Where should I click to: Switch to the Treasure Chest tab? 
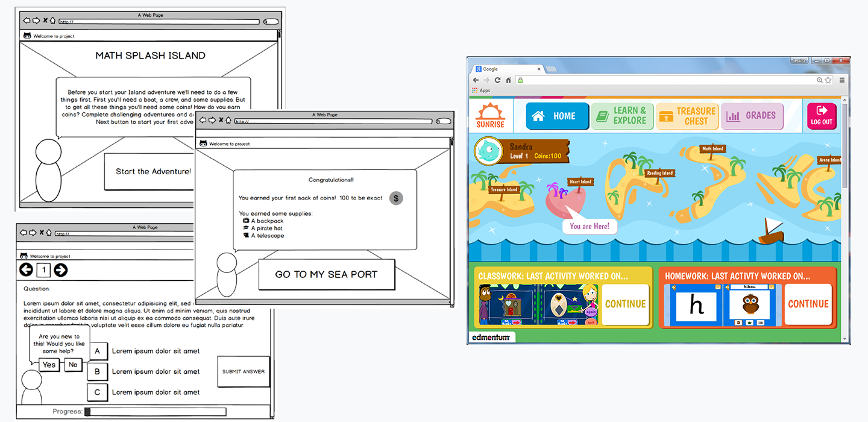(x=688, y=116)
